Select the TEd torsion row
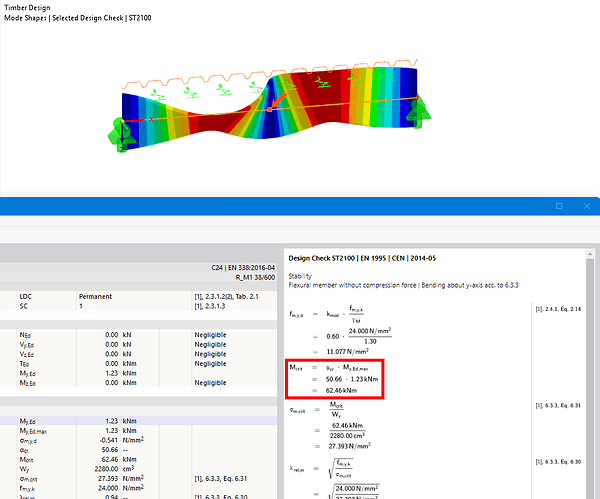 click(x=100, y=364)
